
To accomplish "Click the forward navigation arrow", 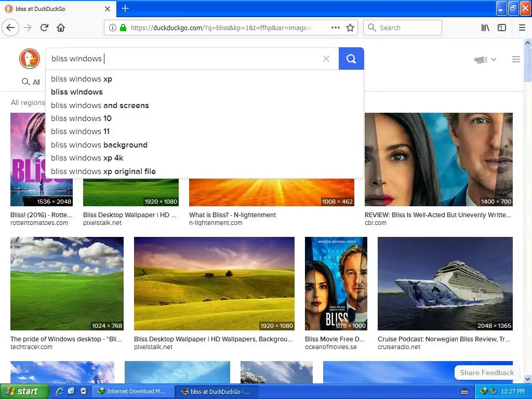I will click(x=28, y=28).
